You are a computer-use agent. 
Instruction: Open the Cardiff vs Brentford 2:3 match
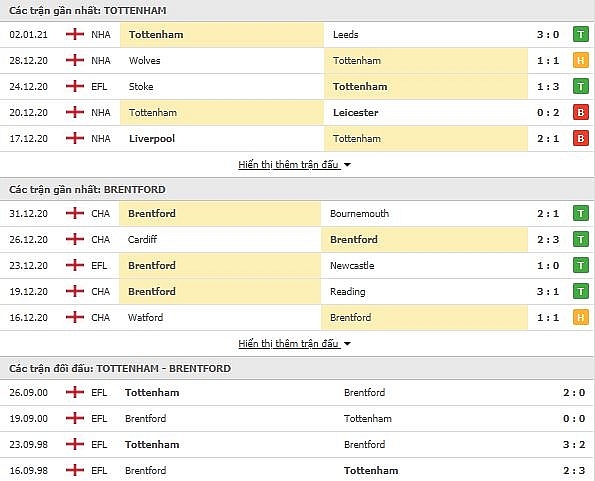click(x=298, y=239)
